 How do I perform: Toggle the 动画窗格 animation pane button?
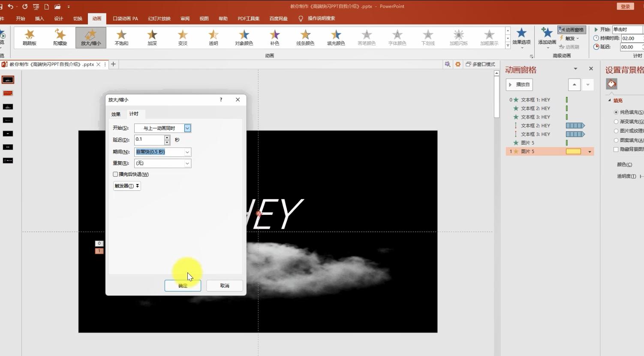pyautogui.click(x=571, y=30)
